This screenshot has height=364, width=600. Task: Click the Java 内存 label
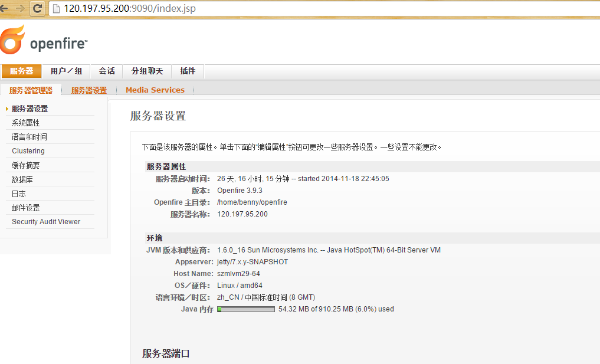[197, 309]
